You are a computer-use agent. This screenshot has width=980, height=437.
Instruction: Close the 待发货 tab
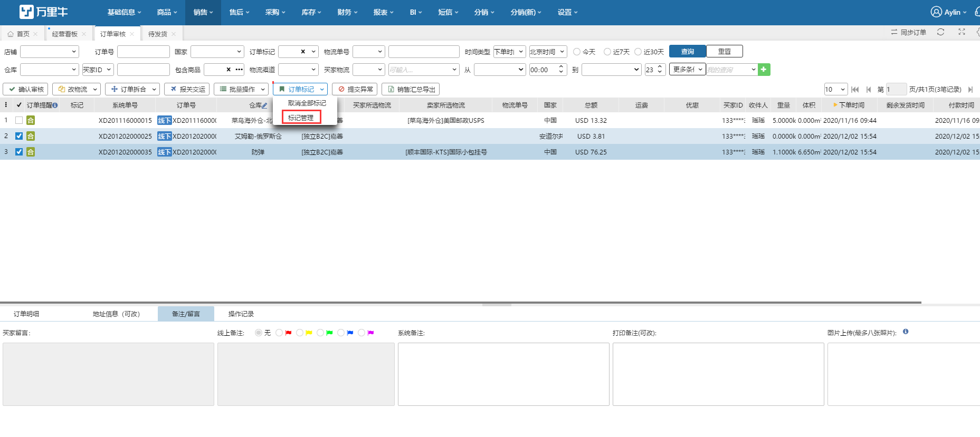[x=174, y=34]
